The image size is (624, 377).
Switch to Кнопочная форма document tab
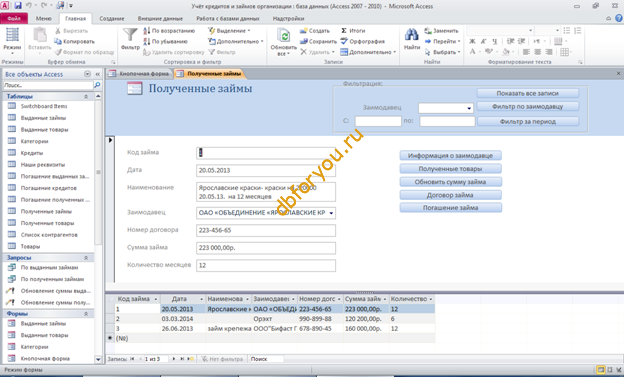pyautogui.click(x=140, y=74)
